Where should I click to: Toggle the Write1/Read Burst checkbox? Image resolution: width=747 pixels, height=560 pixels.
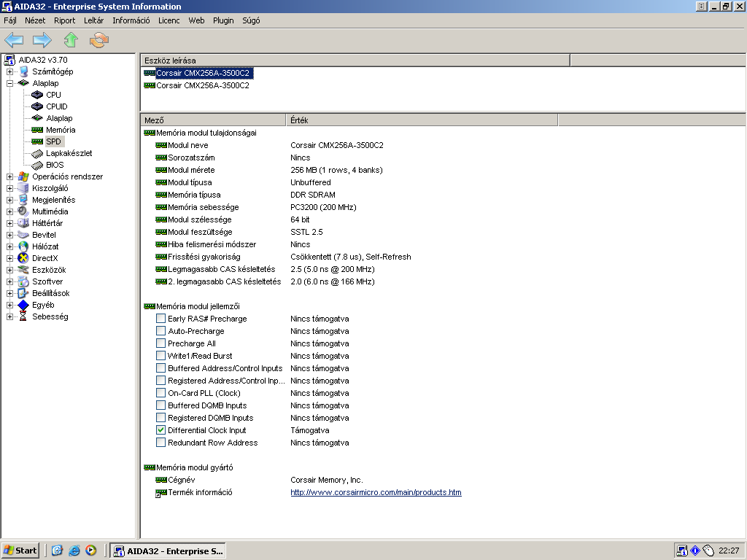point(161,356)
